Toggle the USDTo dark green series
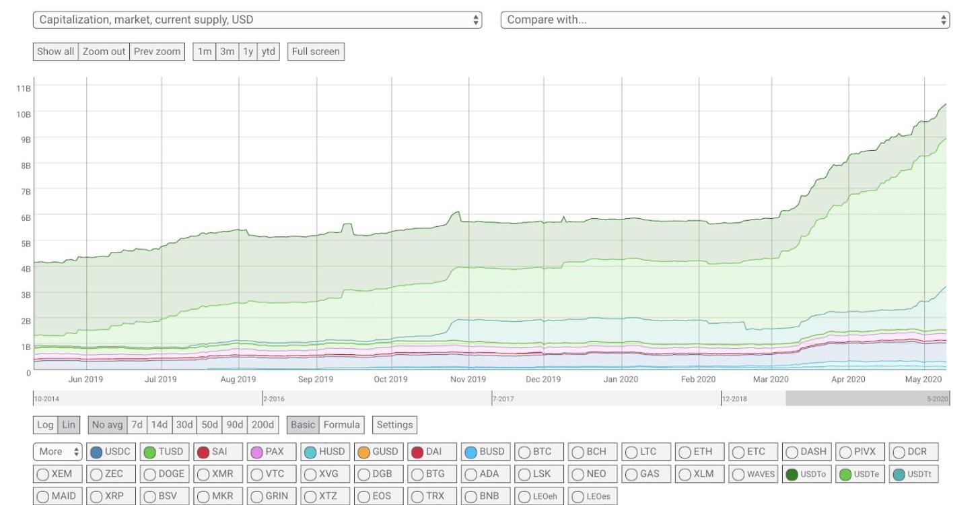Viewport: 980px width, 505px height. tap(806, 474)
